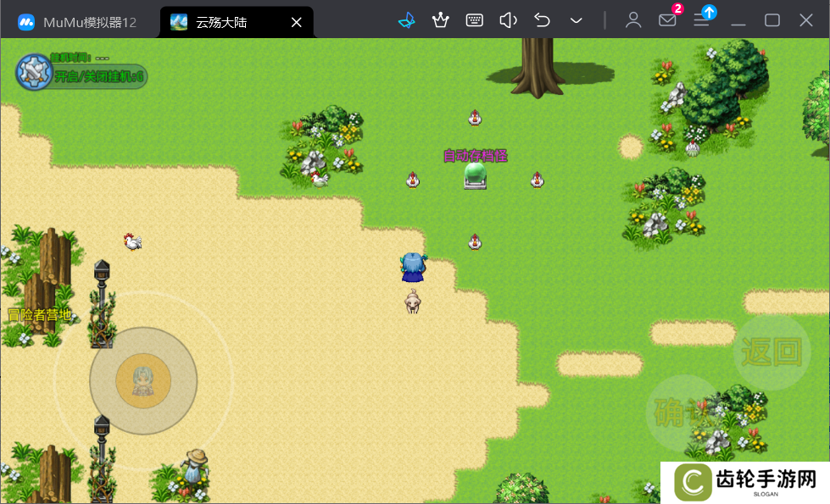Expand the toolbar dropdown chevron
Image resolution: width=830 pixels, height=504 pixels.
576,20
